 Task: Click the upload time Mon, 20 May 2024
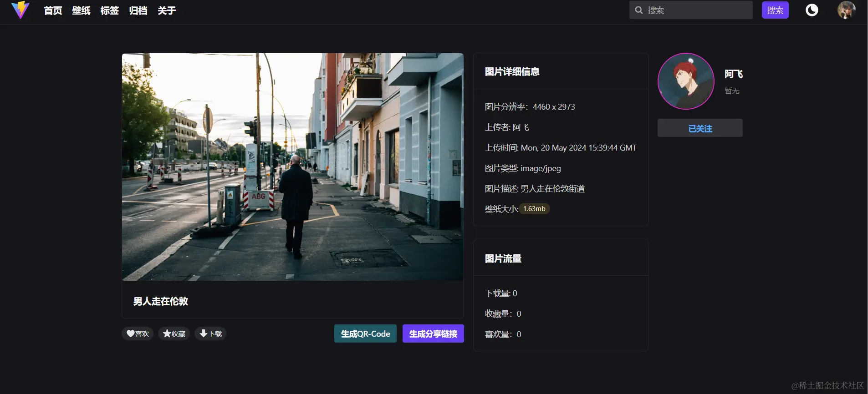579,148
